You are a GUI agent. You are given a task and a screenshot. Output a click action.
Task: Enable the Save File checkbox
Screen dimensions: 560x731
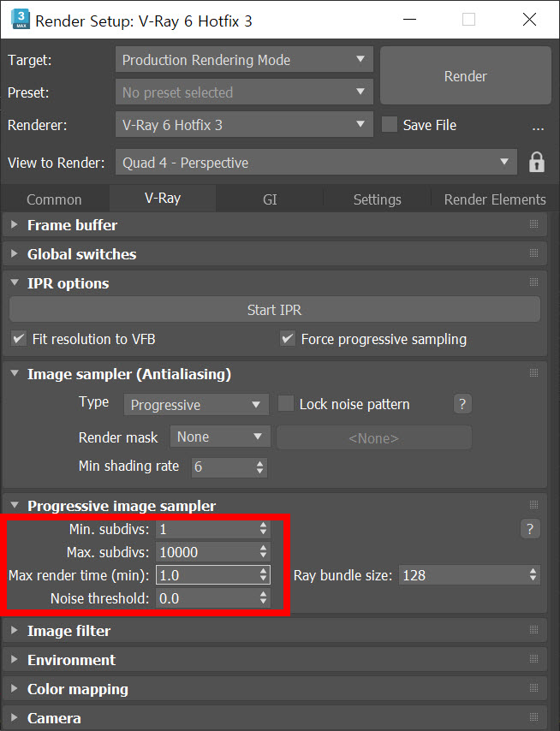tap(390, 124)
